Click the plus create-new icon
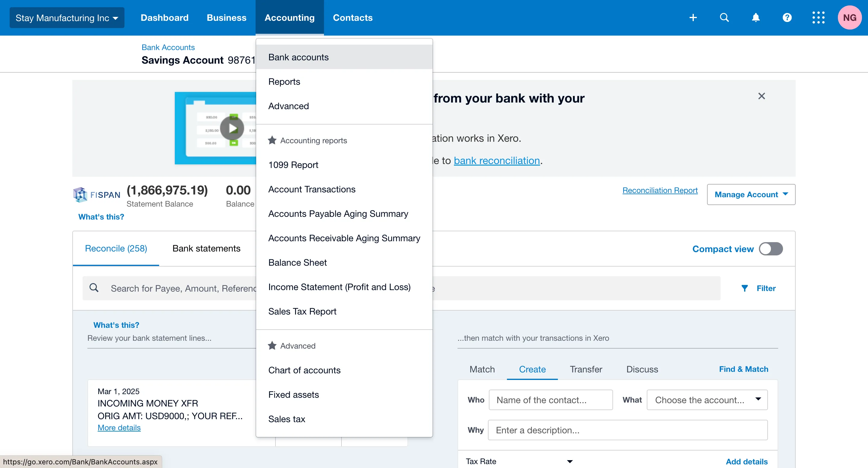Screen dimensions: 868x468 693,17
